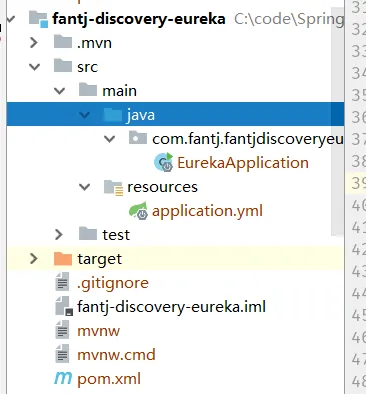Click the .mvn folder icon
366x394 pixels.
coord(63,42)
